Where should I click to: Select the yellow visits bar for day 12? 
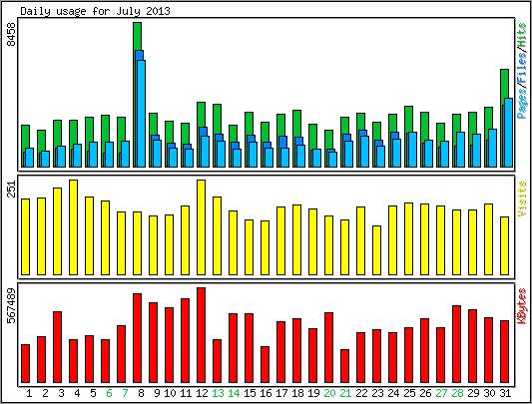(x=201, y=227)
